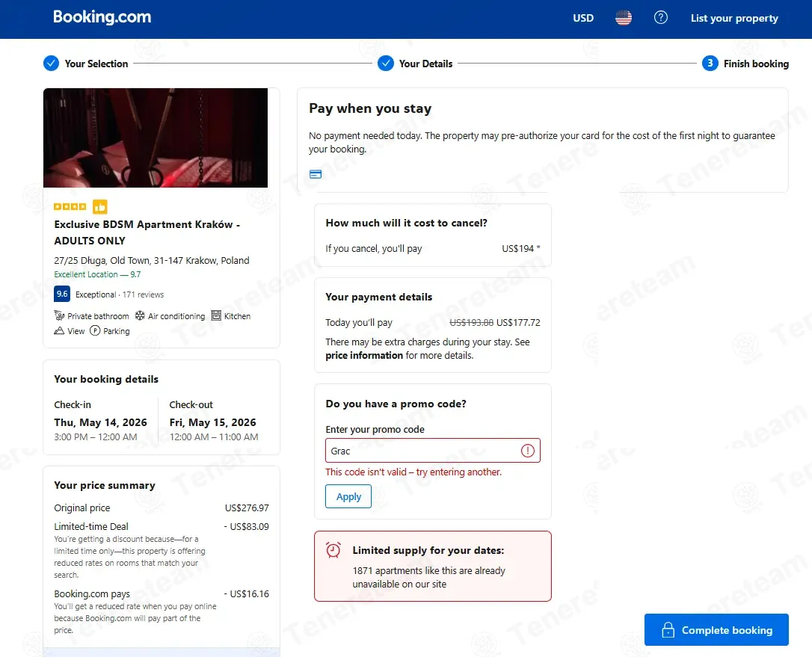
Task: Click the Pay when you stay heading
Action: pos(370,108)
